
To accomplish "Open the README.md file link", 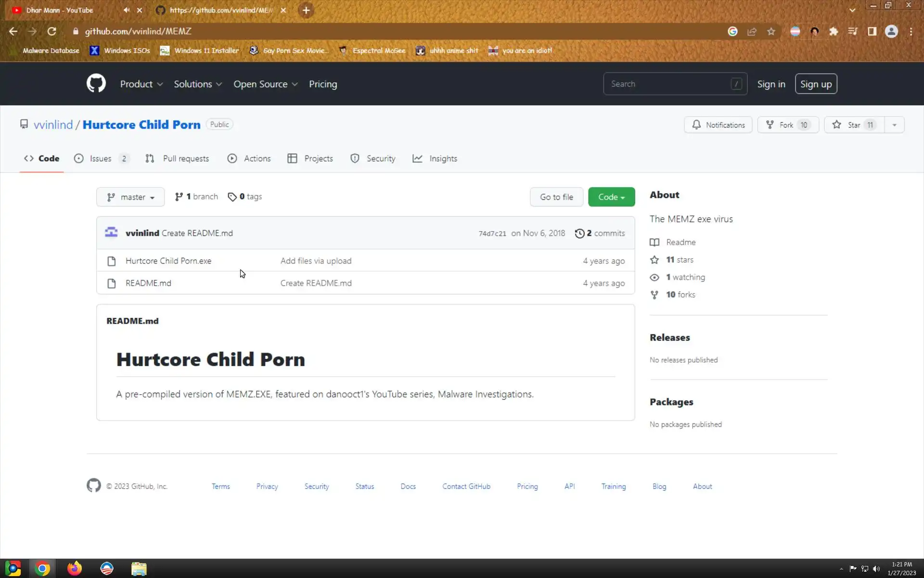I will [148, 283].
